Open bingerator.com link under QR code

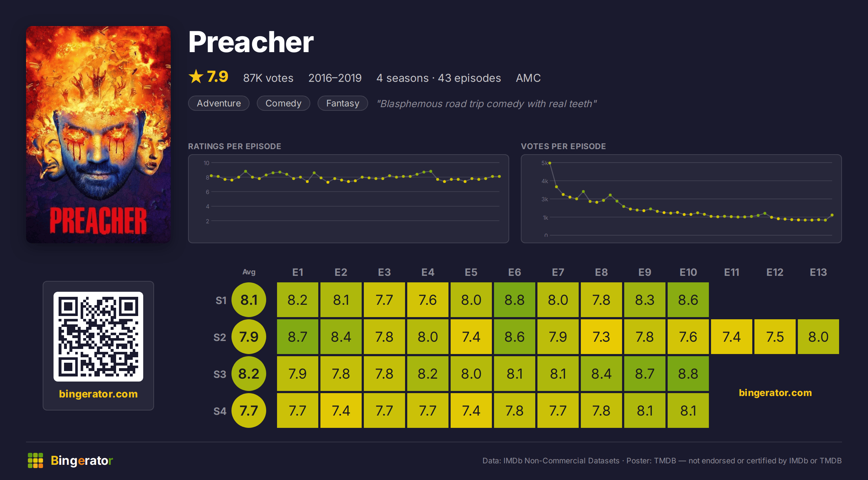click(x=98, y=394)
